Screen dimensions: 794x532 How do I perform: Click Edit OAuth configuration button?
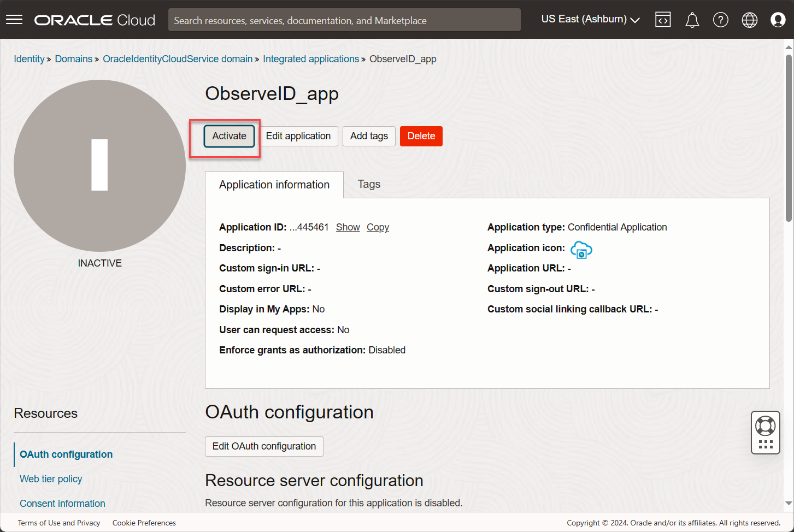[264, 446]
